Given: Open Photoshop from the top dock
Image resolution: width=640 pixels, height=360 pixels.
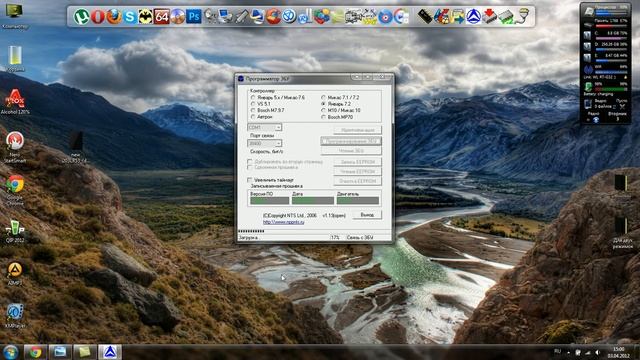Looking at the screenshot, I should click(x=194, y=17).
